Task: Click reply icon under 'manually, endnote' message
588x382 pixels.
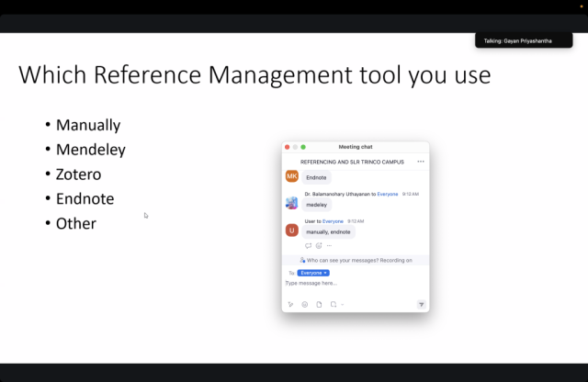Action: point(308,245)
